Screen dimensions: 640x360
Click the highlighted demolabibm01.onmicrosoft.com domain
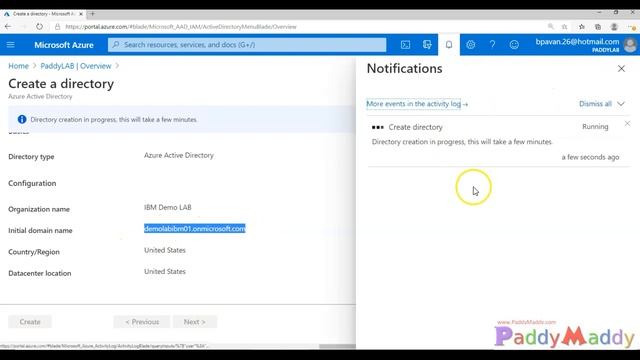(195, 229)
